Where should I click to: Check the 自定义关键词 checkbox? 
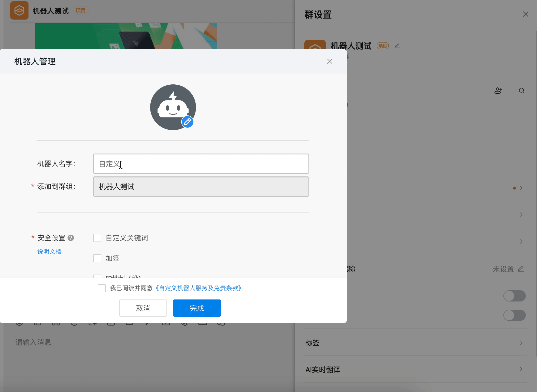(x=97, y=238)
